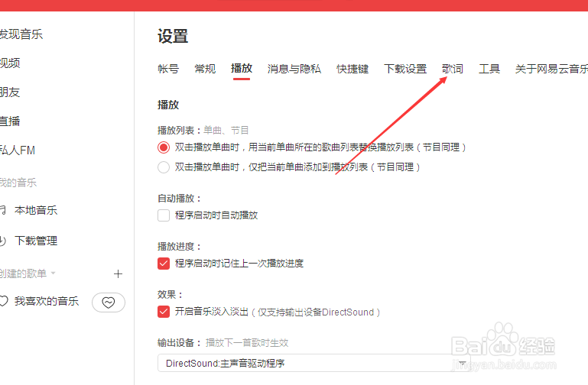
Task: Uncheck 程序启动时记住上一次播放进度
Action: [x=164, y=264]
